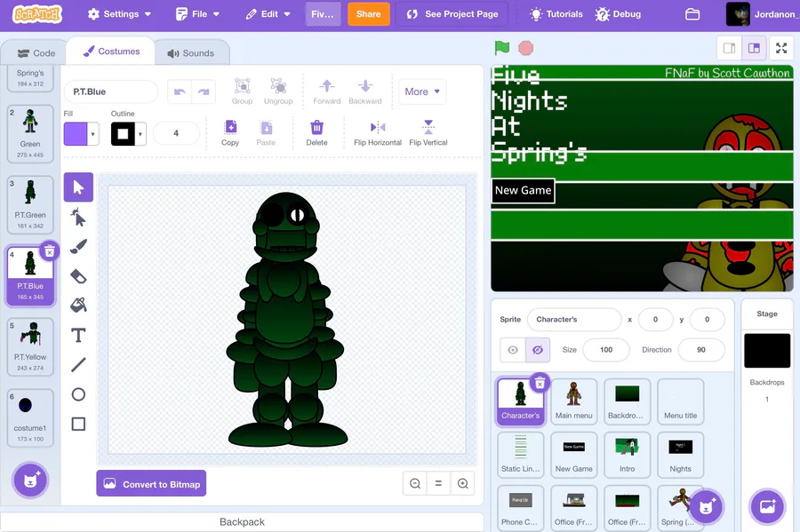Image resolution: width=800 pixels, height=532 pixels.
Task: Zoom out the costume canvas
Action: coord(415,483)
